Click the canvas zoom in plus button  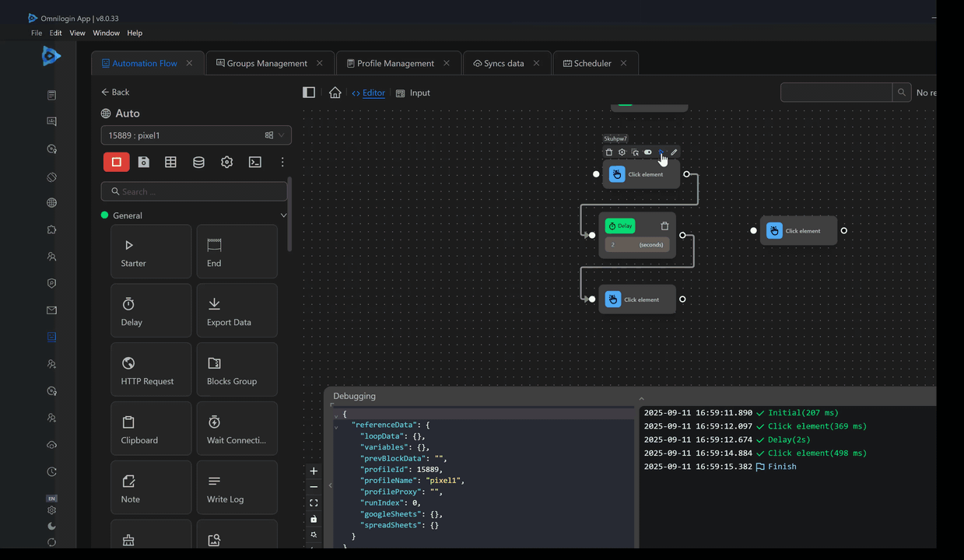[314, 471]
